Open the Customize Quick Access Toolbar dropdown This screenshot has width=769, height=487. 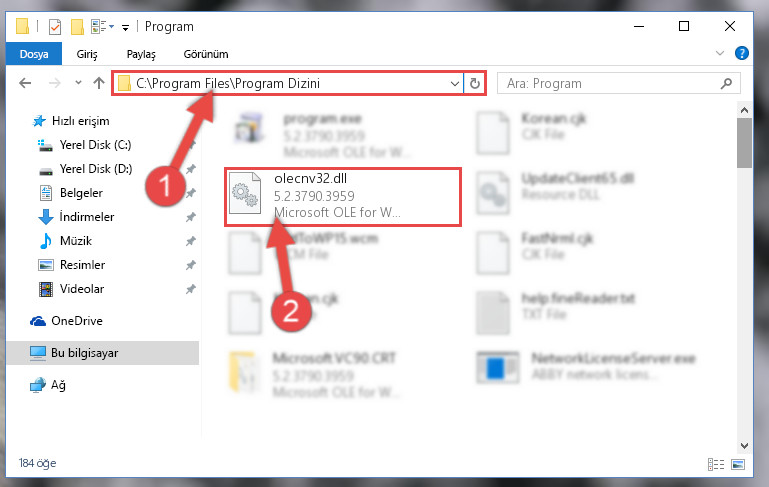(x=126, y=27)
